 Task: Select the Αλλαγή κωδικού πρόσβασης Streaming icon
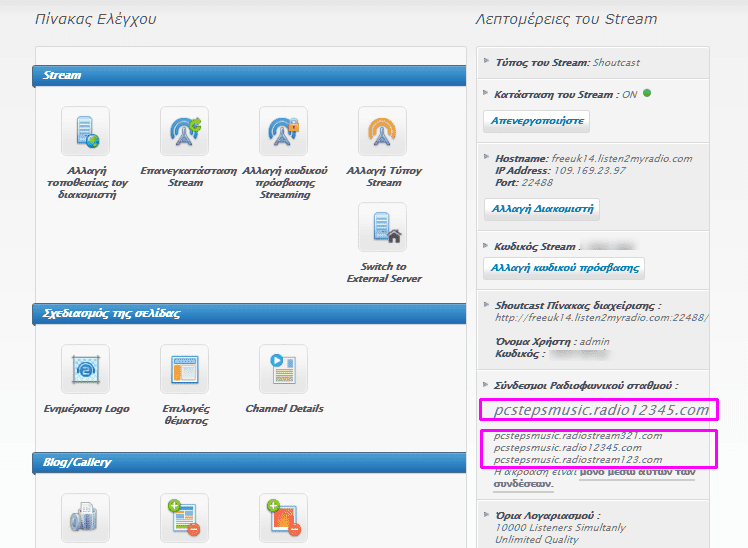(284, 132)
